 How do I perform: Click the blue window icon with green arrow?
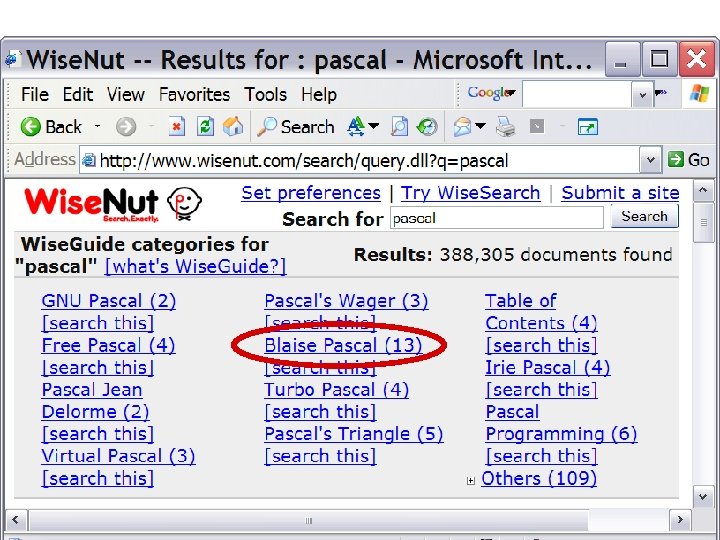pyautogui.click(x=588, y=127)
